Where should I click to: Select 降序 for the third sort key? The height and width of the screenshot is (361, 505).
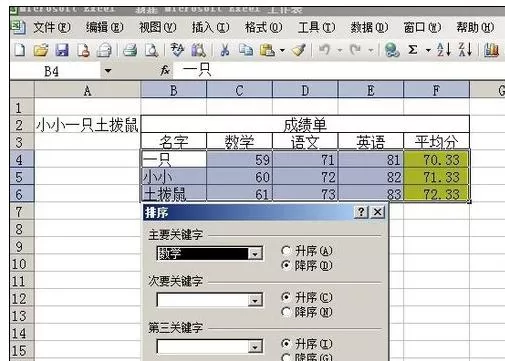pos(286,358)
